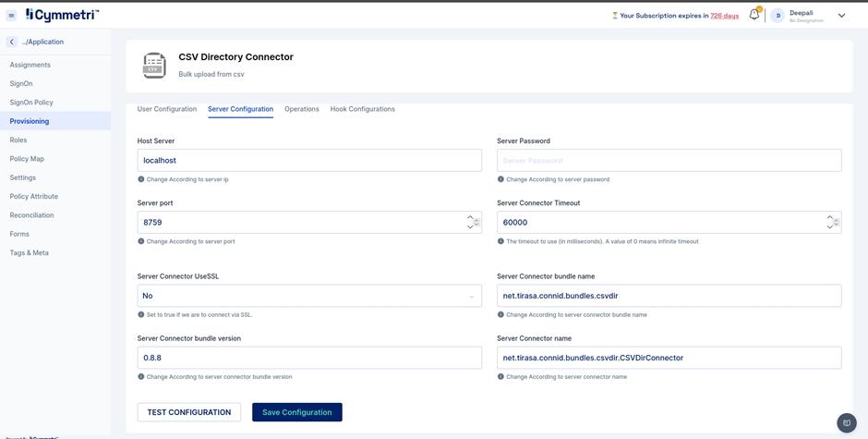Switch to the Operations tab

(x=302, y=109)
